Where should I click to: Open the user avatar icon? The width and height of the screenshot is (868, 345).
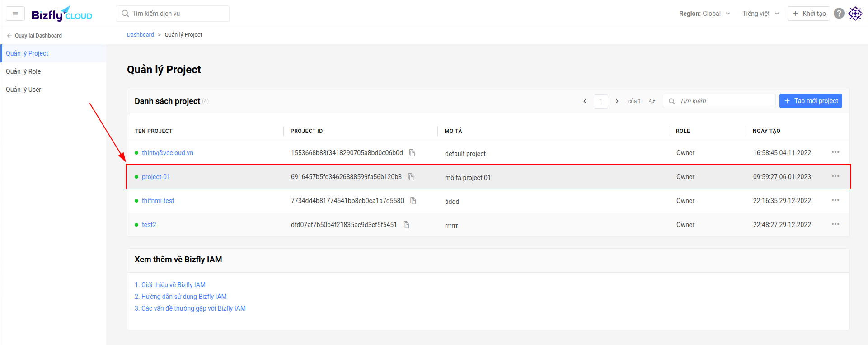click(x=855, y=14)
